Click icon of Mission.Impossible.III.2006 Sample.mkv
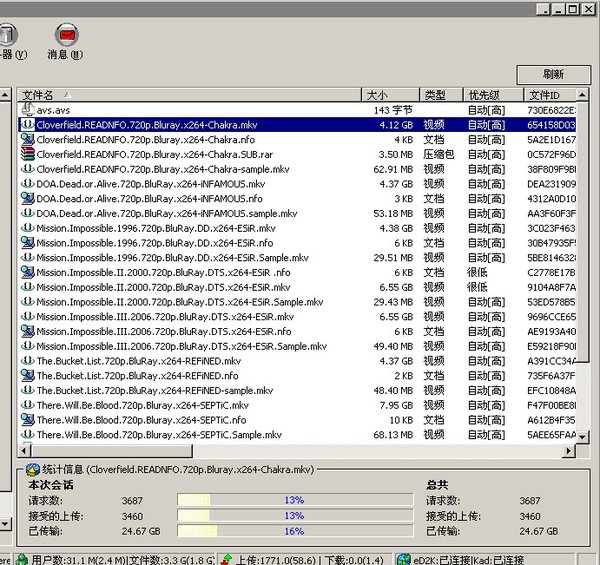This screenshot has height=565, width=600. [28, 346]
